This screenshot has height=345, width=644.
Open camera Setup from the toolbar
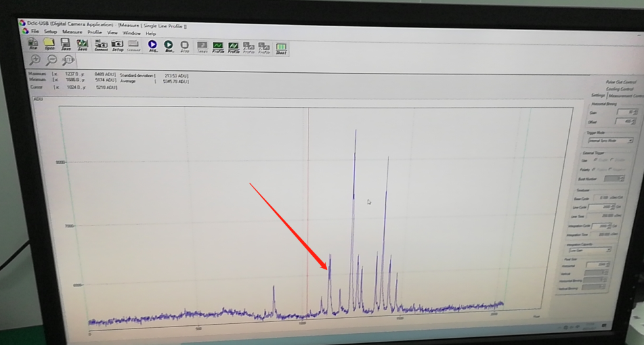(118, 45)
